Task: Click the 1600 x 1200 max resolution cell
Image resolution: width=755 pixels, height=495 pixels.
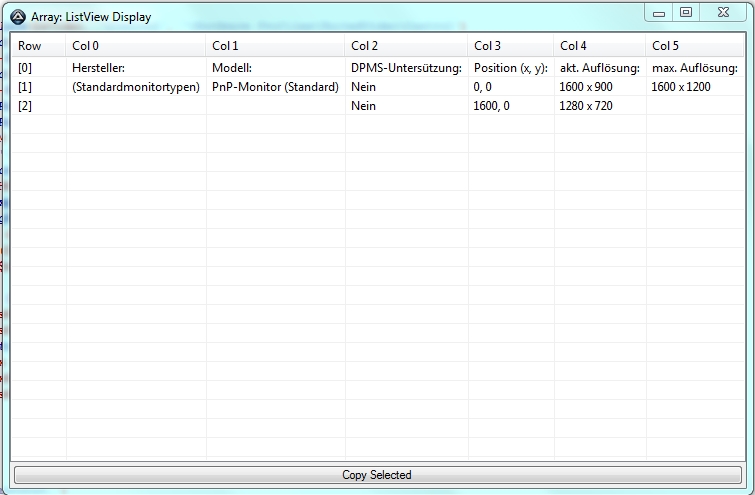Action: 681,87
